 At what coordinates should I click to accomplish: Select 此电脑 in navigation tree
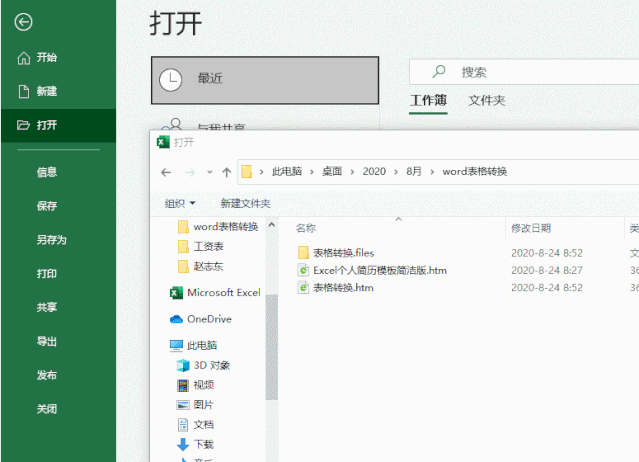point(193,345)
